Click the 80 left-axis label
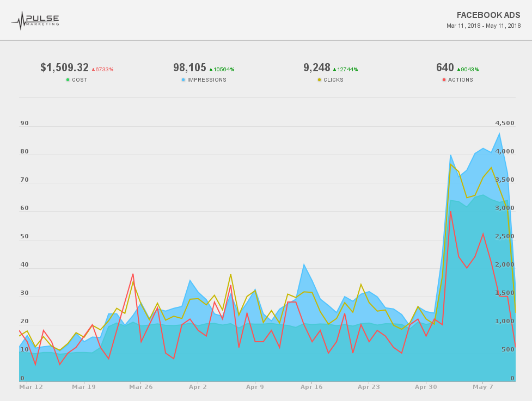 (x=25, y=151)
